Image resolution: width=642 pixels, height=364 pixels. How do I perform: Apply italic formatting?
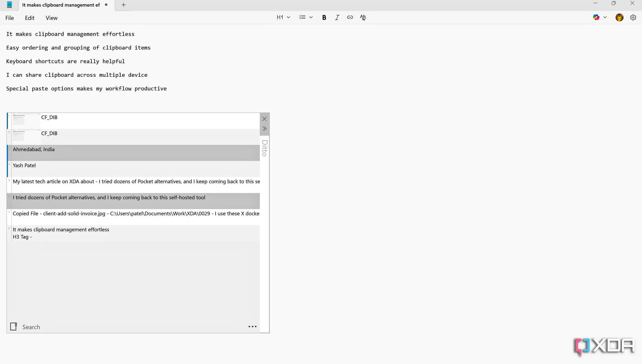click(x=337, y=17)
